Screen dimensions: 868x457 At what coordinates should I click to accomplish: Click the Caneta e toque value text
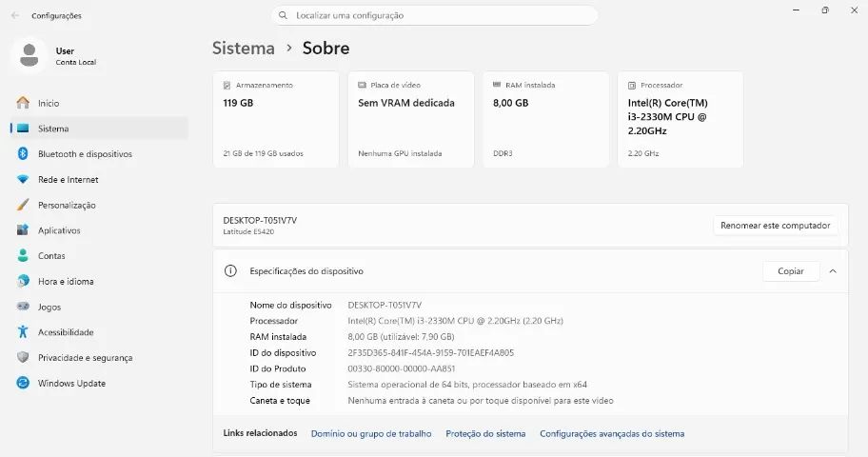click(x=481, y=401)
